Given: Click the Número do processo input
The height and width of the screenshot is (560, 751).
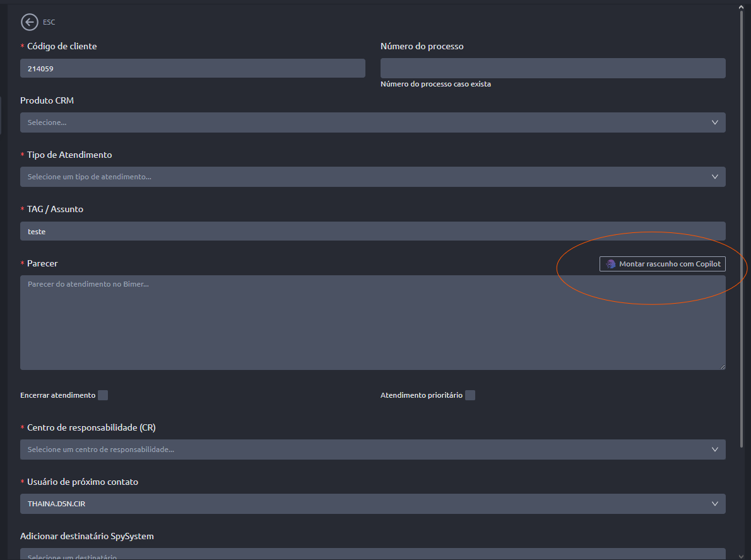Looking at the screenshot, I should coord(552,68).
